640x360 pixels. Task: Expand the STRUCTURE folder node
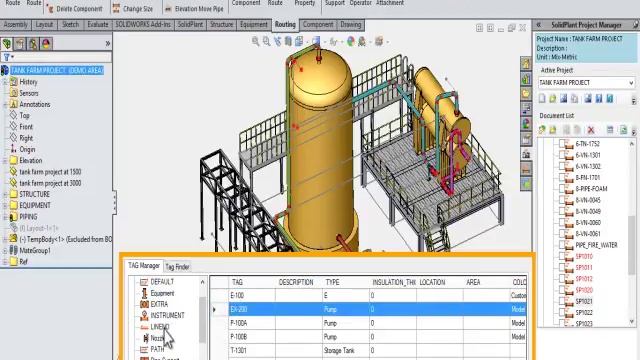[x=5, y=194]
